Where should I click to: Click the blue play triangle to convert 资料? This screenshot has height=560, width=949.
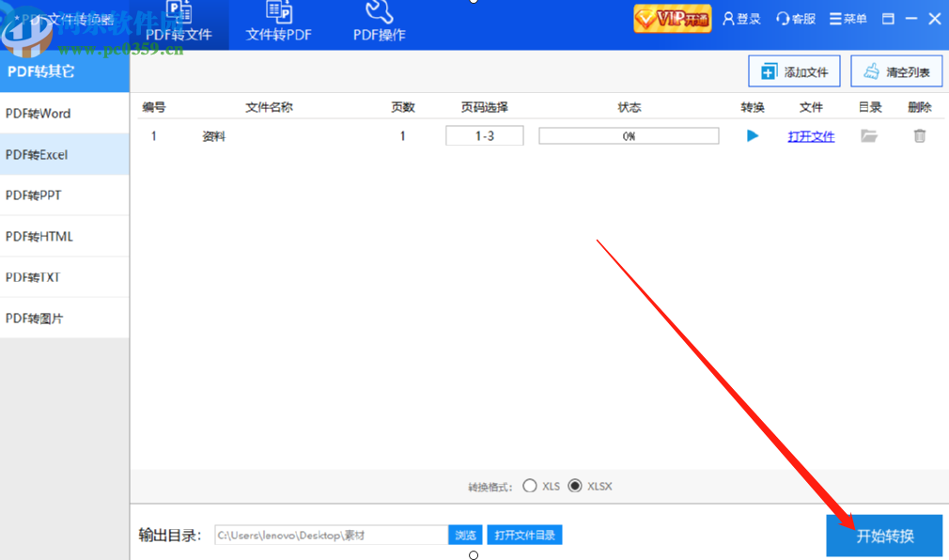point(752,135)
